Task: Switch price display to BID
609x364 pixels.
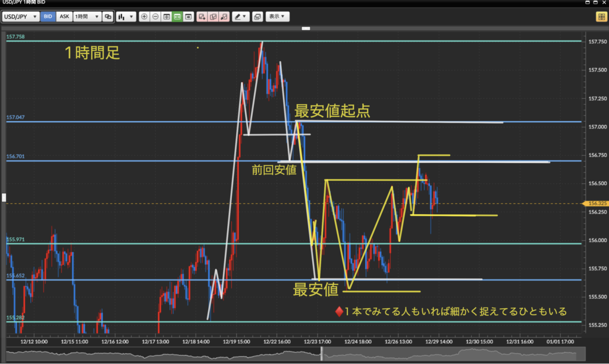Action: point(48,17)
